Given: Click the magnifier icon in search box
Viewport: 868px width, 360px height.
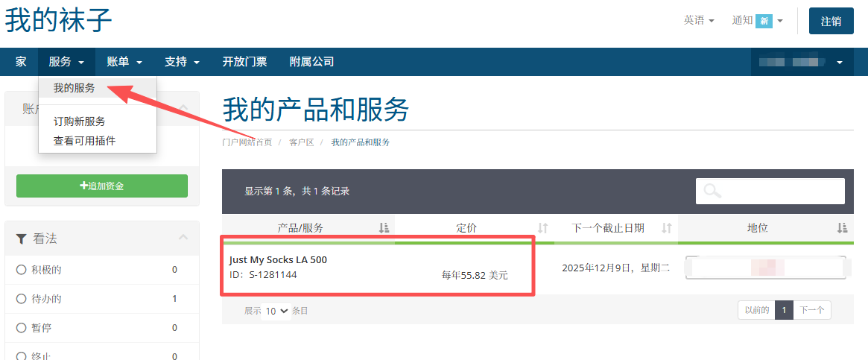Looking at the screenshot, I should pyautogui.click(x=712, y=192).
